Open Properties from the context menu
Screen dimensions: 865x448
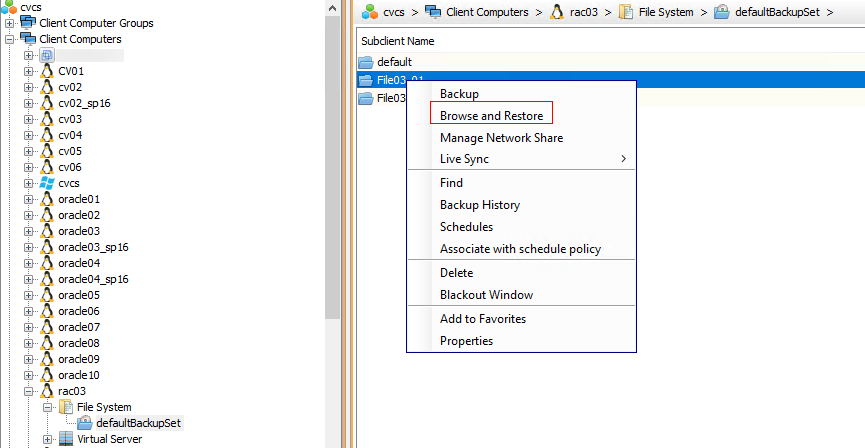click(466, 341)
